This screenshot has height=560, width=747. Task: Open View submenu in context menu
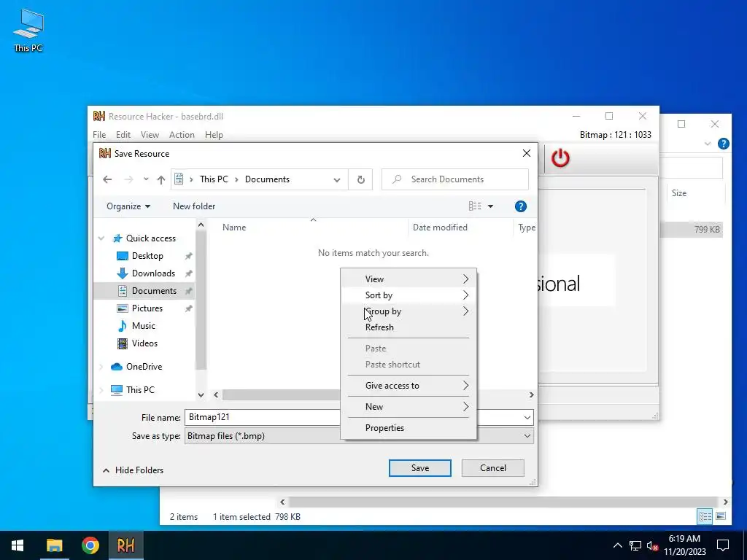tap(409, 279)
